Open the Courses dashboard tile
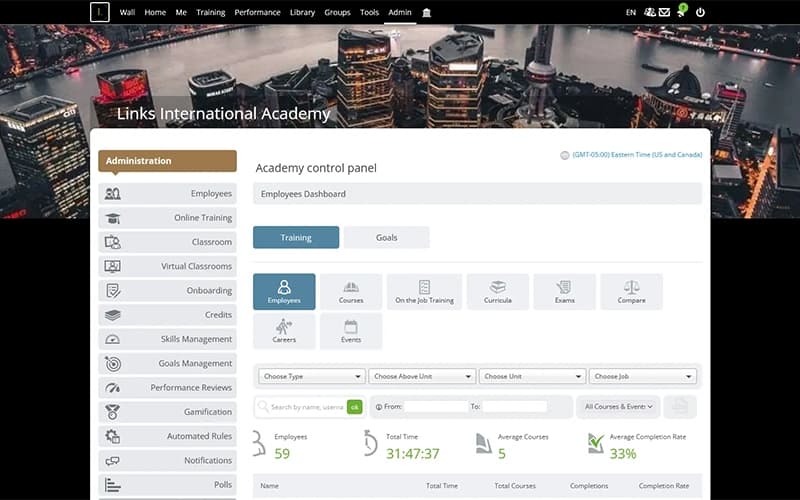This screenshot has height=500, width=800. tap(350, 291)
